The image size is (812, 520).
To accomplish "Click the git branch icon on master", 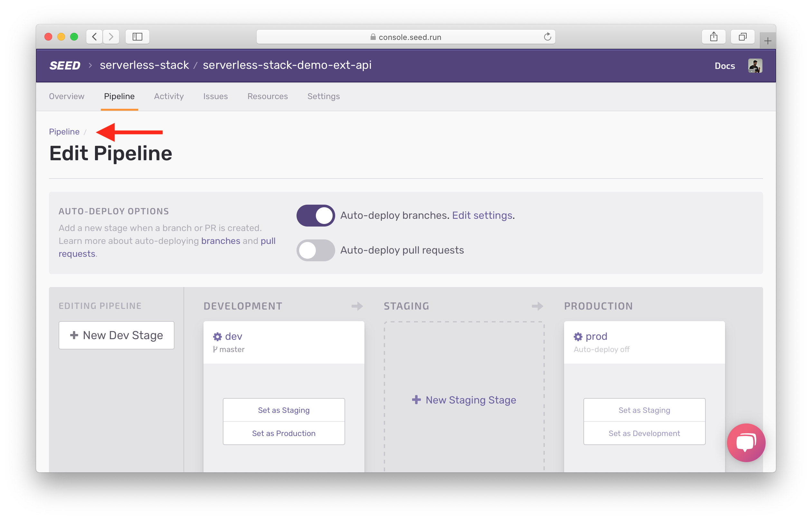I will coord(215,349).
